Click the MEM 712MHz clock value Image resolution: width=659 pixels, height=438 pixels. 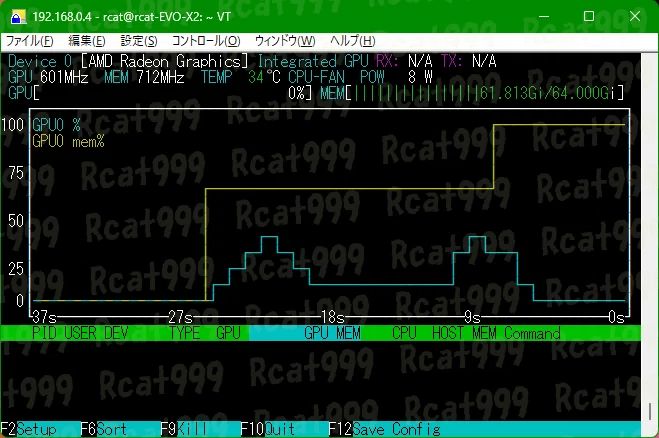click(x=144, y=77)
